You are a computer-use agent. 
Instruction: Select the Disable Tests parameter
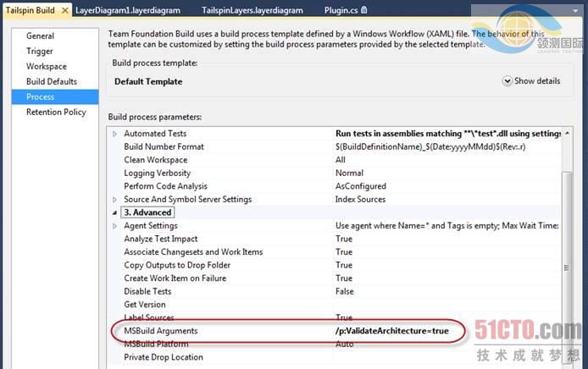(x=147, y=291)
